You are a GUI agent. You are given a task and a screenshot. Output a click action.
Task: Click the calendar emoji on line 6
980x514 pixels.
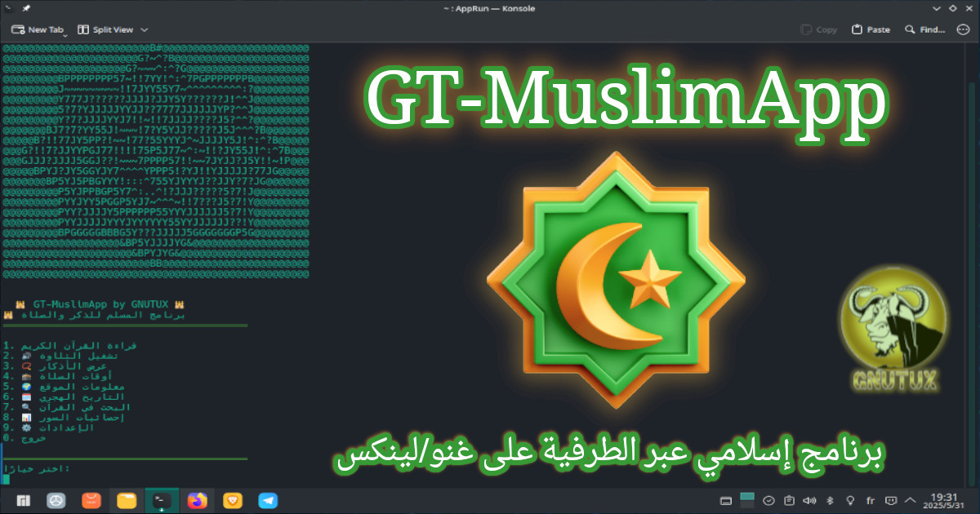[x=26, y=397]
